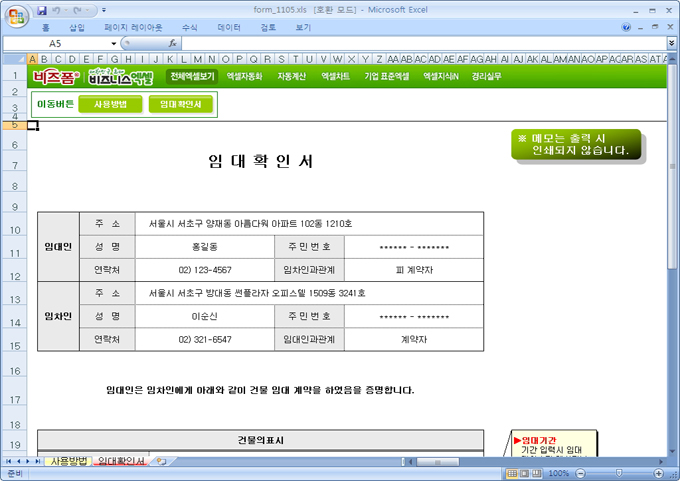Open the Name Box dropdown
Viewport: 680px width, 481px height.
click(x=113, y=44)
